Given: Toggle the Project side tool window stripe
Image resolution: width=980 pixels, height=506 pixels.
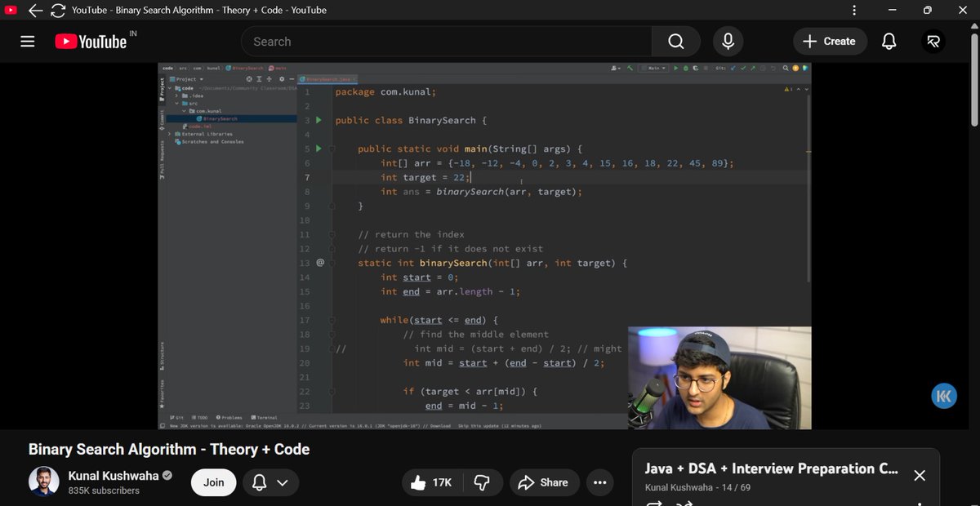Looking at the screenshot, I should click(x=162, y=89).
